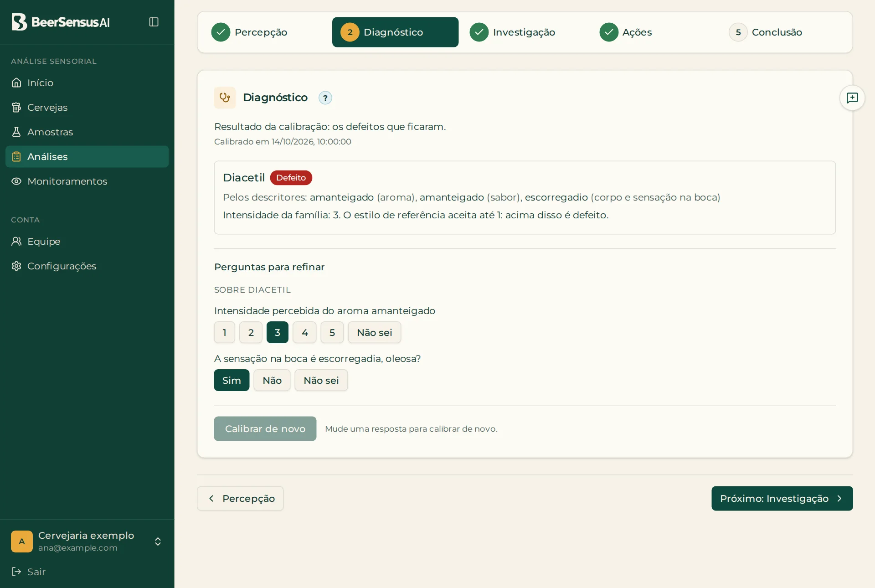Collapse the sidebar panel icon
Screen dimensions: 875x588
154,22
